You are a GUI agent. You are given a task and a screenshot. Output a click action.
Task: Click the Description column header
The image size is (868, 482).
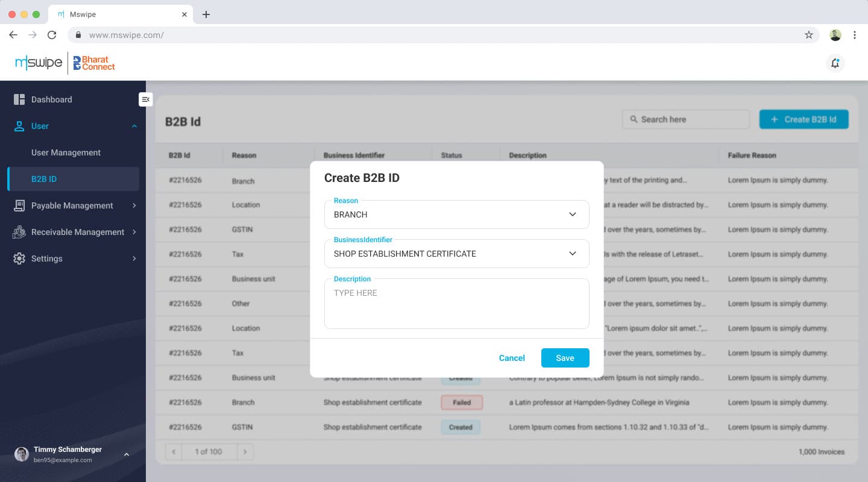527,155
